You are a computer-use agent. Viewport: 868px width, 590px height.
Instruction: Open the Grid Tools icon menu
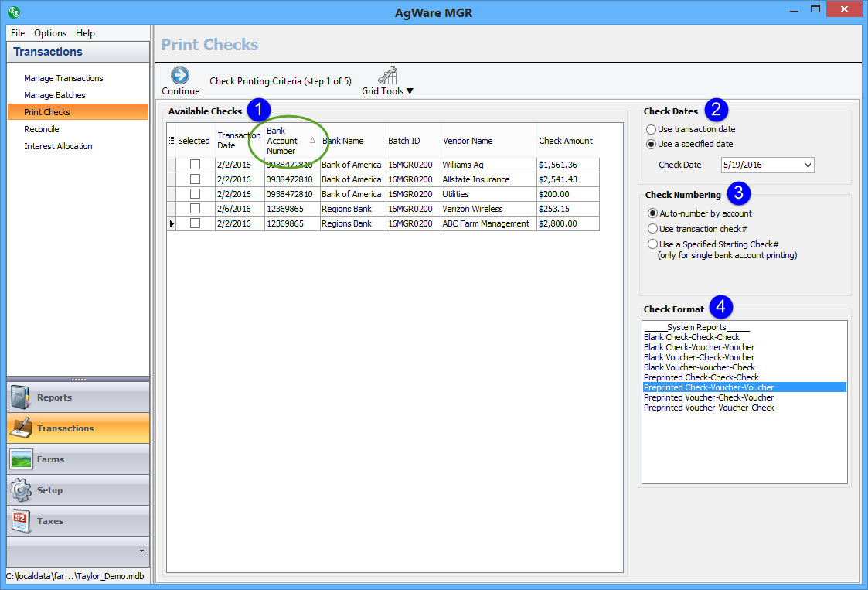coord(387,76)
